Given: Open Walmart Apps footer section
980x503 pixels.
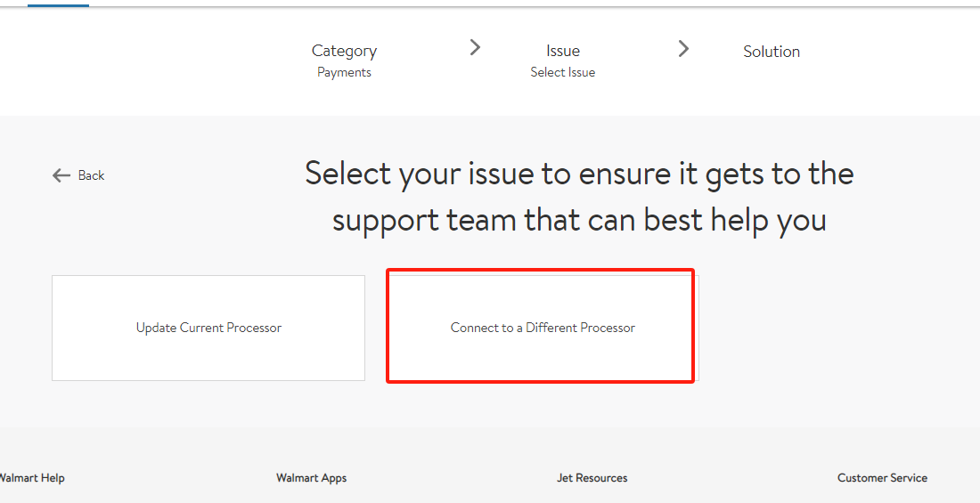Looking at the screenshot, I should 311,478.
